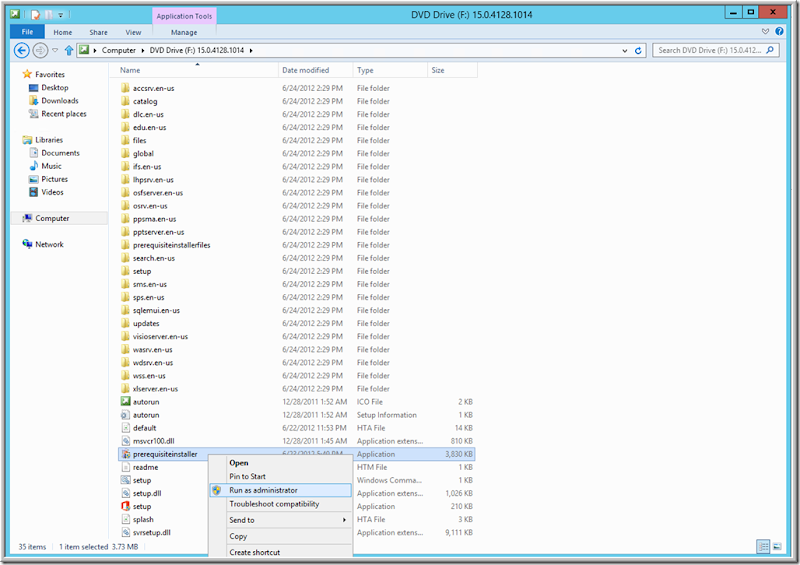Choose Run as administrator

[281, 490]
